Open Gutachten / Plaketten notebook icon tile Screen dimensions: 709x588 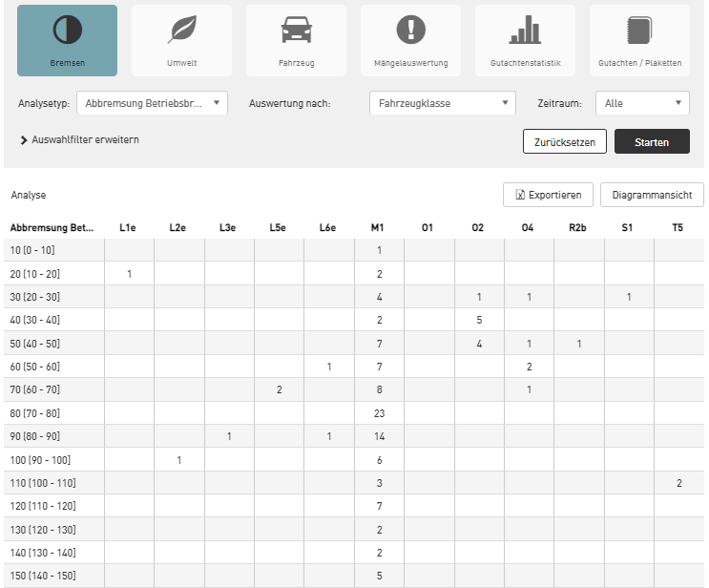click(x=639, y=40)
